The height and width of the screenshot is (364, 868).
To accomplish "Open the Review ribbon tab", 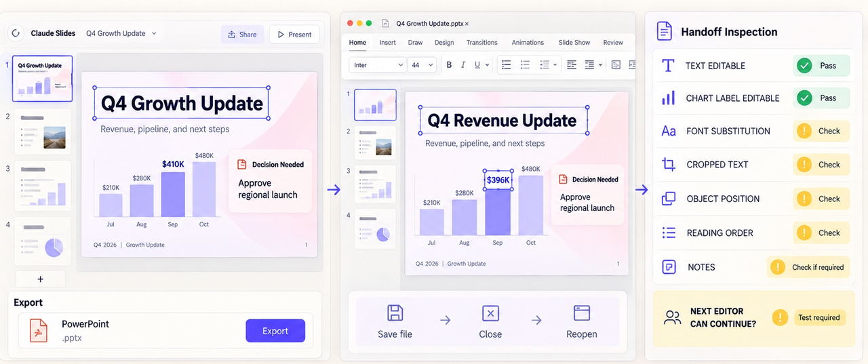I will (613, 43).
